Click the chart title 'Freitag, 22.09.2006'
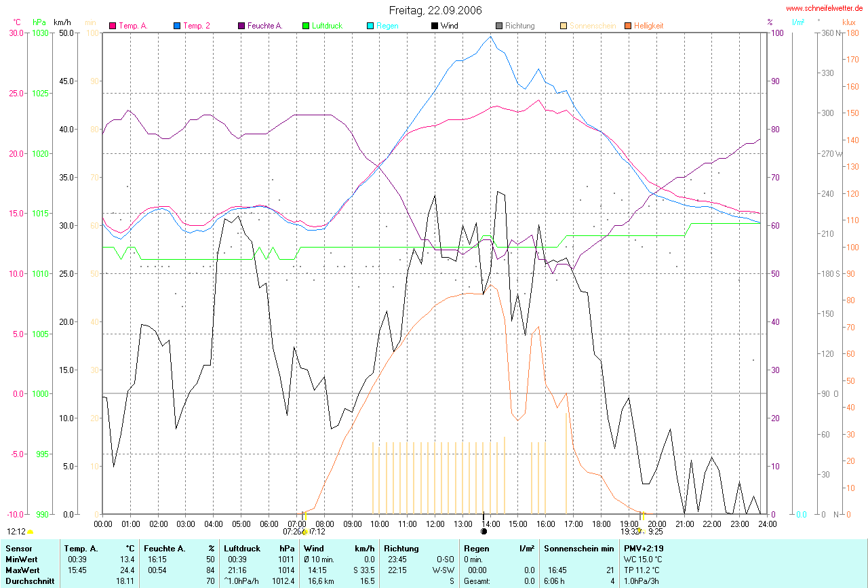This screenshot has height=588, width=868. coord(435,10)
